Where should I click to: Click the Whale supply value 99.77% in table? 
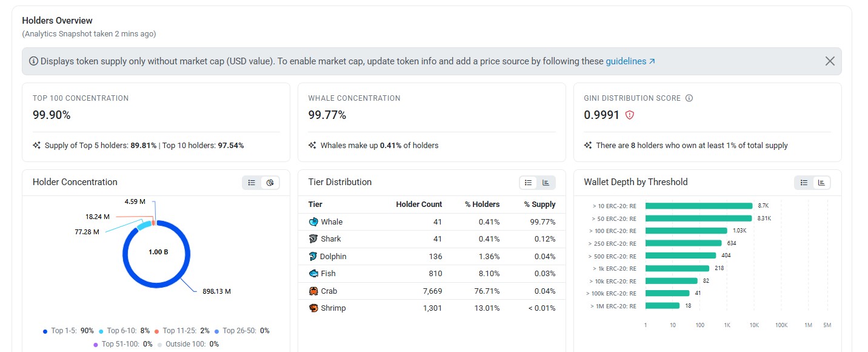(543, 222)
